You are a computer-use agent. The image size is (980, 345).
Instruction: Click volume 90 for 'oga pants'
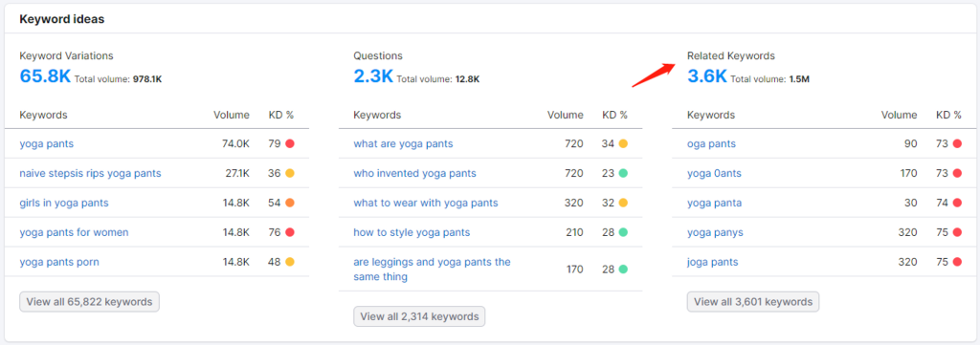[x=911, y=143]
